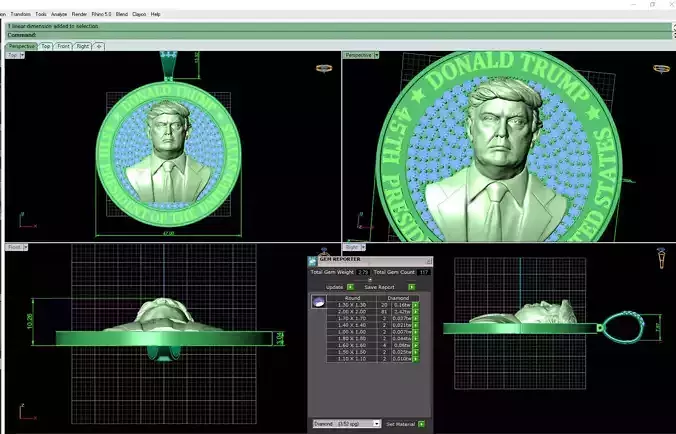Click the Top viewport title label

tap(13, 55)
